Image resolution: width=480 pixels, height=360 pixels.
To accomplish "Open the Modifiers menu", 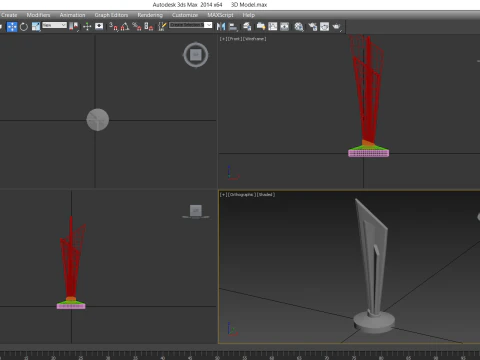I will point(38,15).
